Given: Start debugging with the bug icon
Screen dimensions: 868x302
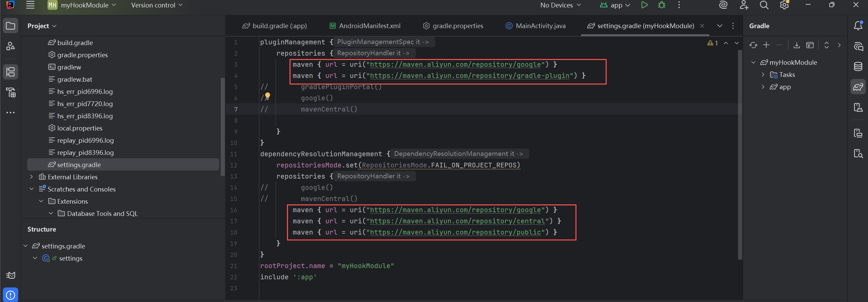Looking at the screenshot, I should point(661,5).
